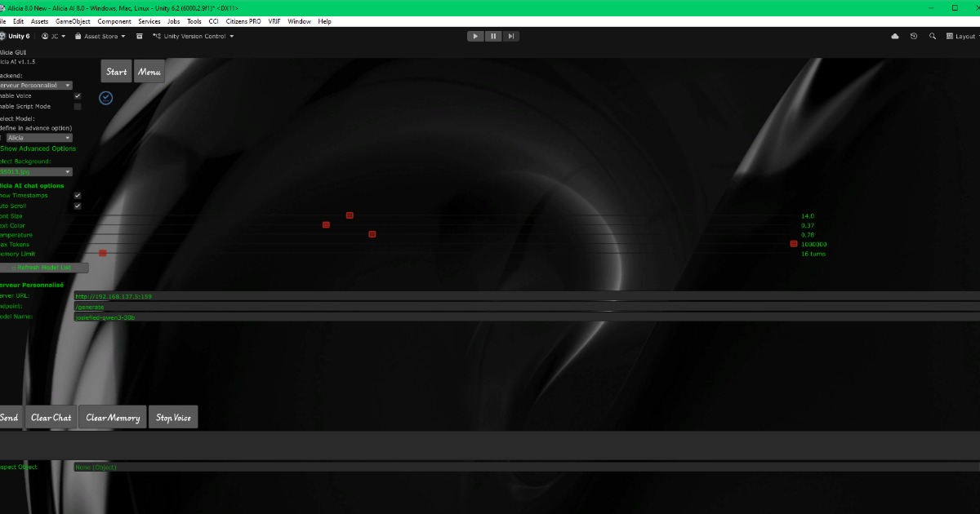The width and height of the screenshot is (980, 514).
Task: Open the Alicia model dropdown
Action: pos(45,138)
